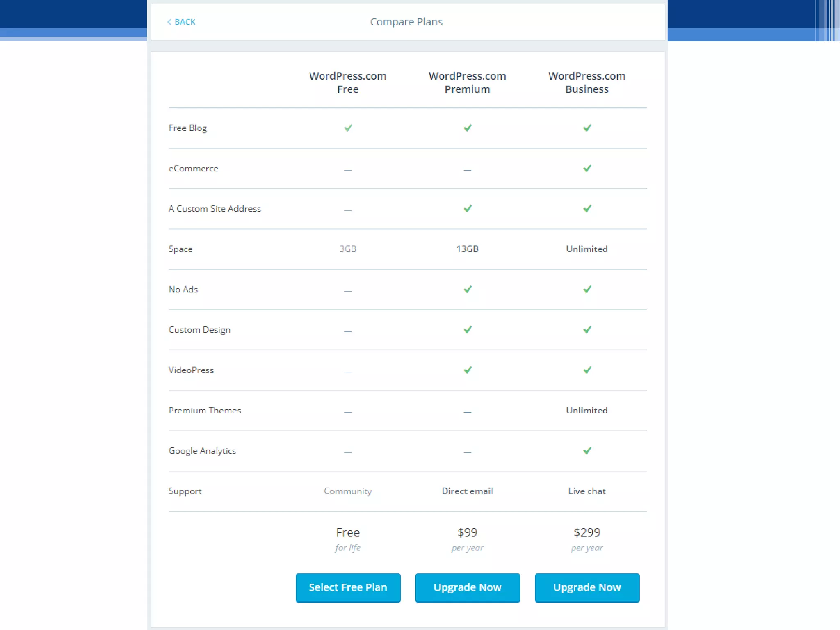The width and height of the screenshot is (840, 630).
Task: Click Upgrade Now under the $299 plan
Action: tap(587, 587)
